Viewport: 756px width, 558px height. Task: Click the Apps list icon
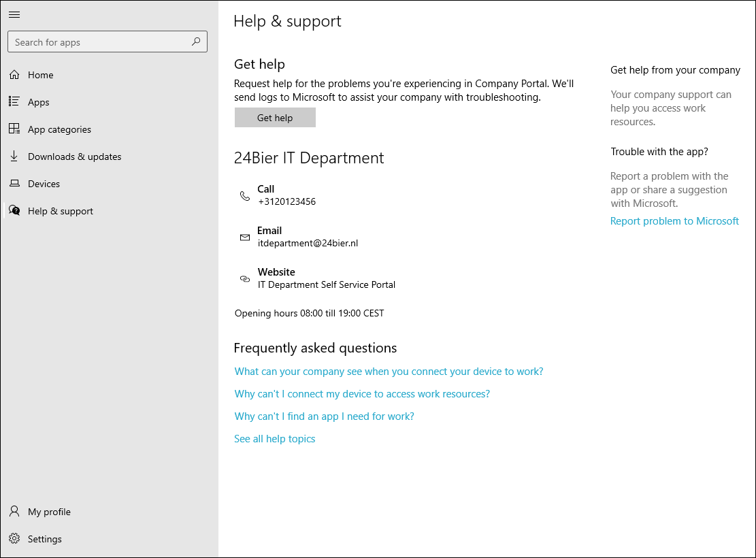pos(14,102)
